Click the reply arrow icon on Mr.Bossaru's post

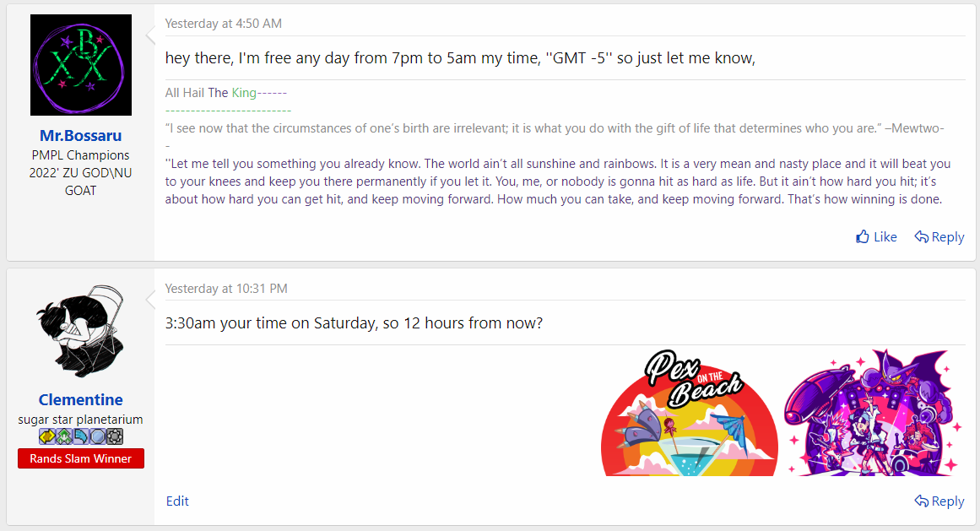point(922,237)
